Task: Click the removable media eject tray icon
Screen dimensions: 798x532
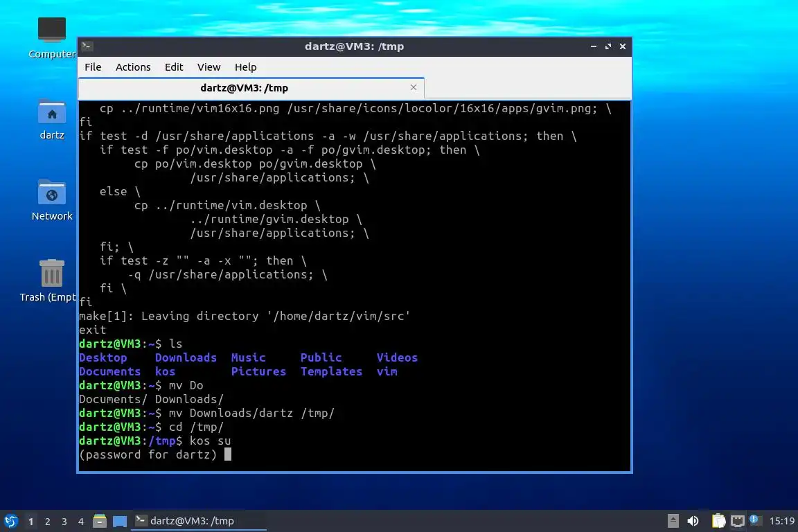Action: tap(673, 521)
